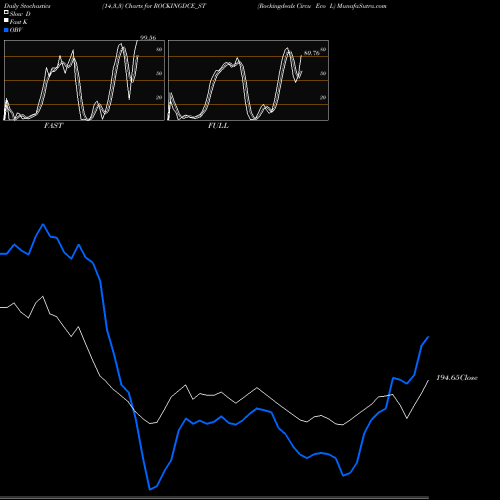Click the 80 level label on FULL chart

click(x=323, y=49)
